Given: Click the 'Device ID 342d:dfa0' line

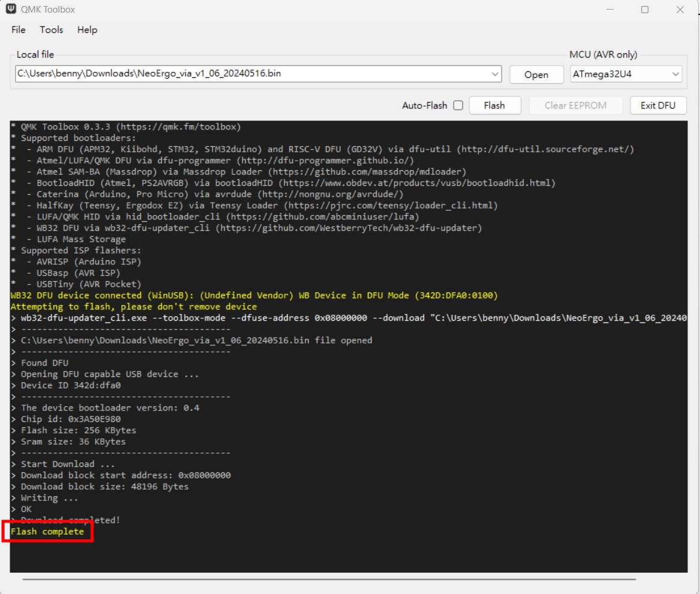Looking at the screenshot, I should pos(66,385).
